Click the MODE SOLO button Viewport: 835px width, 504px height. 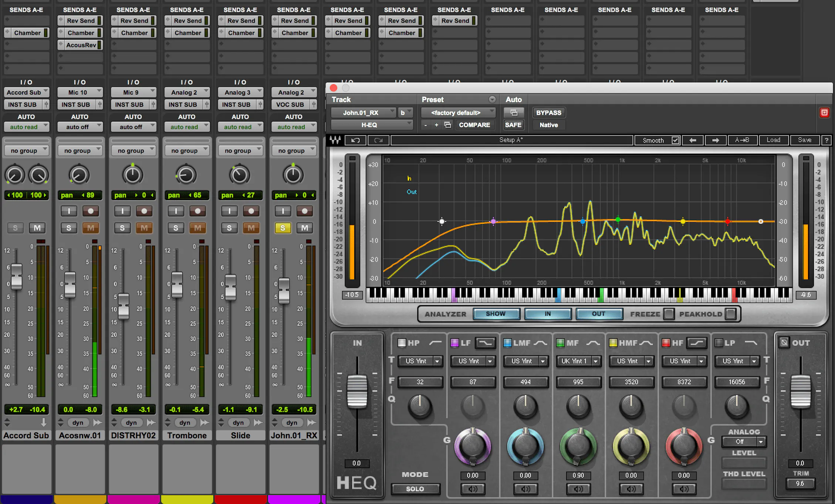(415, 489)
